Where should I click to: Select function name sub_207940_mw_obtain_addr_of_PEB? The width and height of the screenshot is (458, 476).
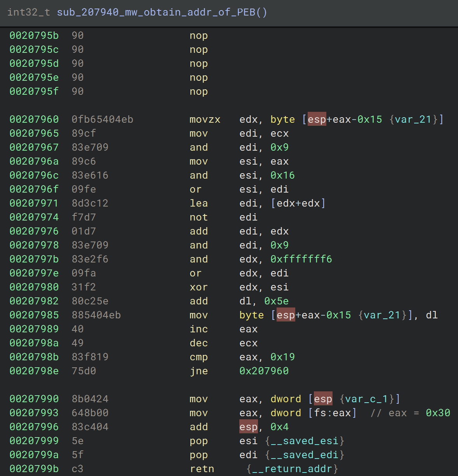pos(157,12)
